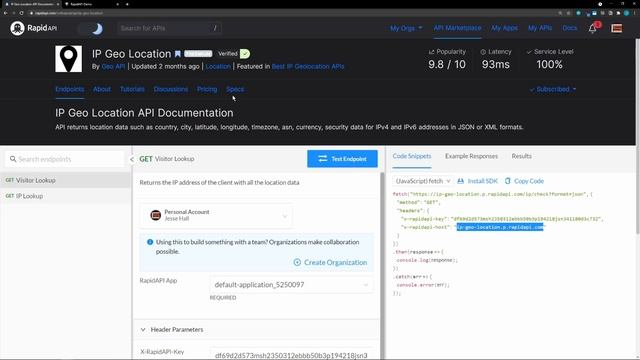The image size is (640, 360).
Task: Click the page's right vertical scrollbar
Action: click(x=638, y=137)
